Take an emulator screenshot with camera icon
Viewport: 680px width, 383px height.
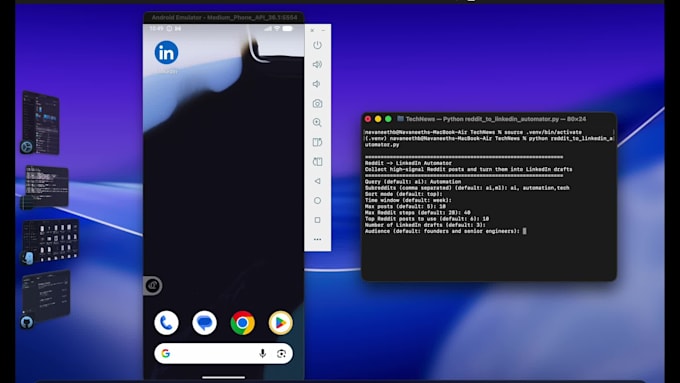[x=317, y=104]
